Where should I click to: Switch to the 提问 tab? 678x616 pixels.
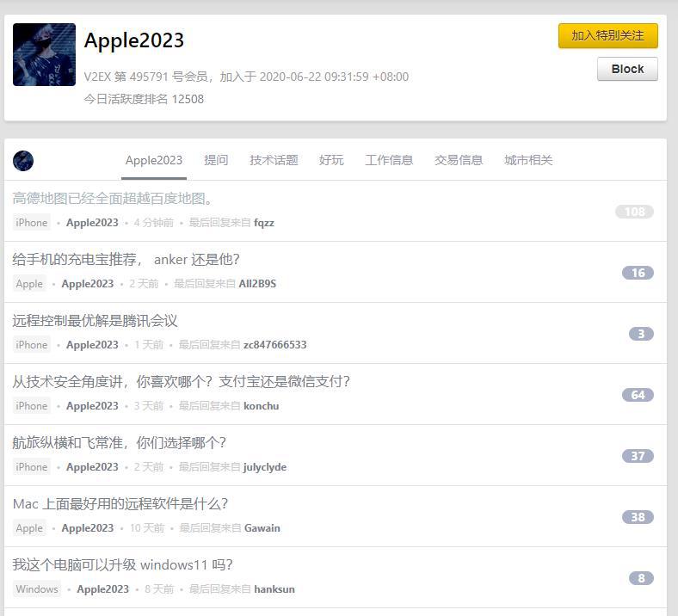216,160
